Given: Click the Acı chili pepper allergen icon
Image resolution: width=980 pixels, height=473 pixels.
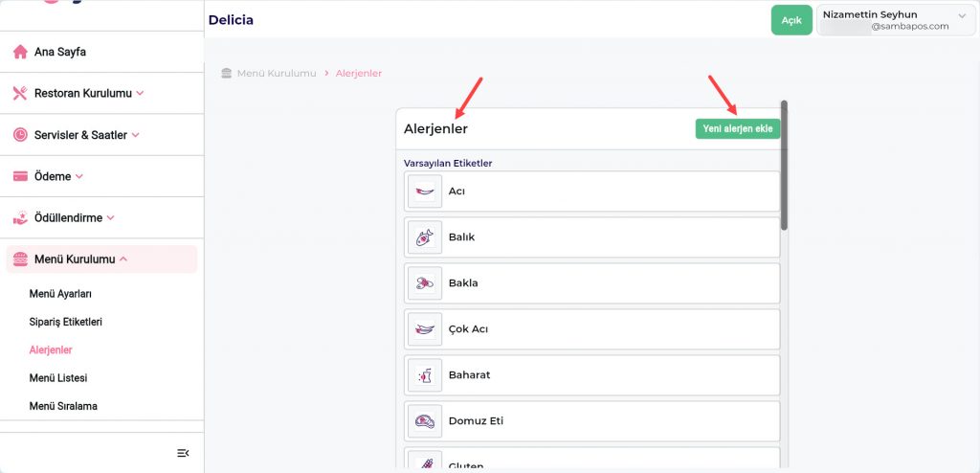Looking at the screenshot, I should click(x=425, y=191).
